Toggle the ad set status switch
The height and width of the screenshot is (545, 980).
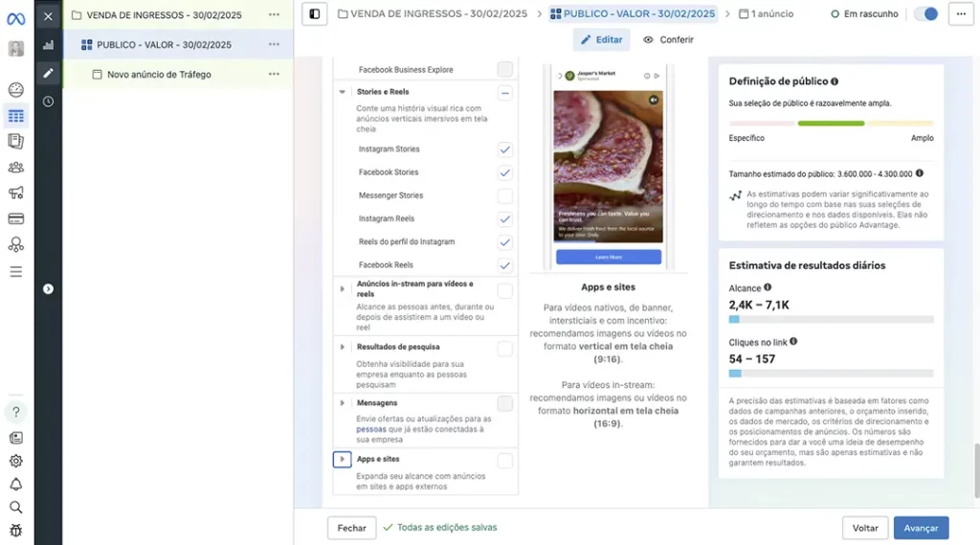925,14
